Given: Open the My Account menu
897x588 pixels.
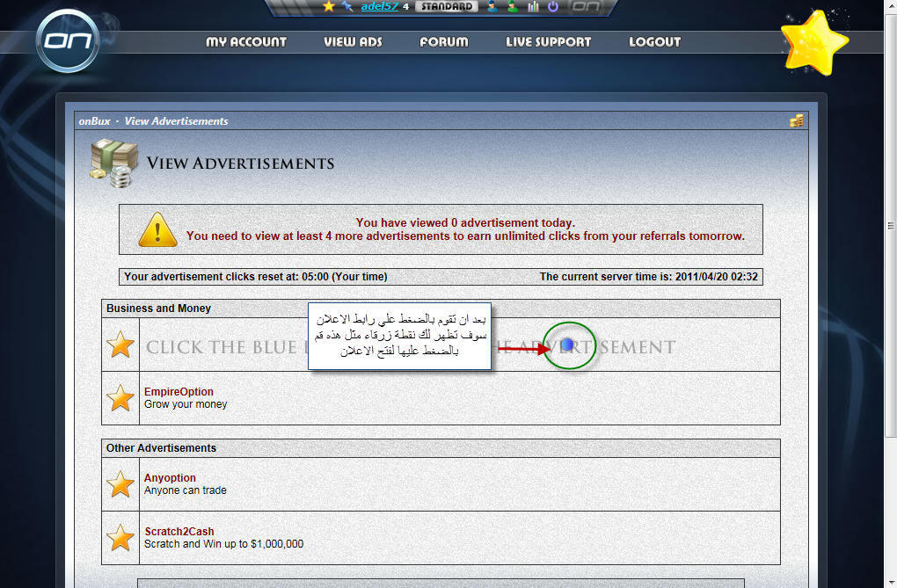Looking at the screenshot, I should [x=246, y=42].
